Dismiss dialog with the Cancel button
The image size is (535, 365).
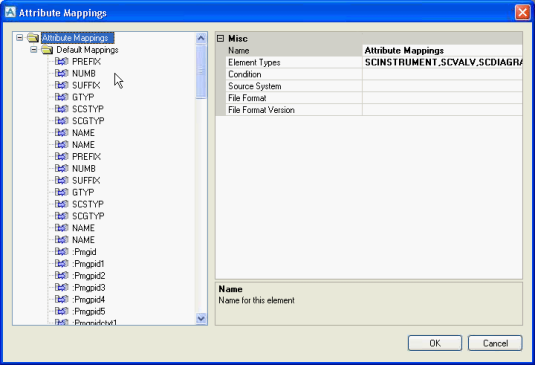tap(495, 343)
